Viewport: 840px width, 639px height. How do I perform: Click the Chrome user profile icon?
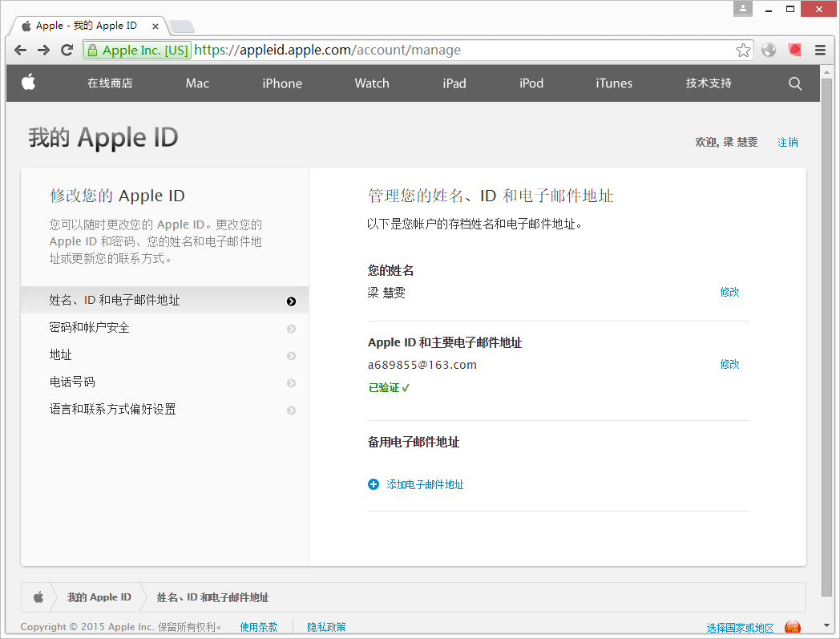pyautogui.click(x=742, y=9)
